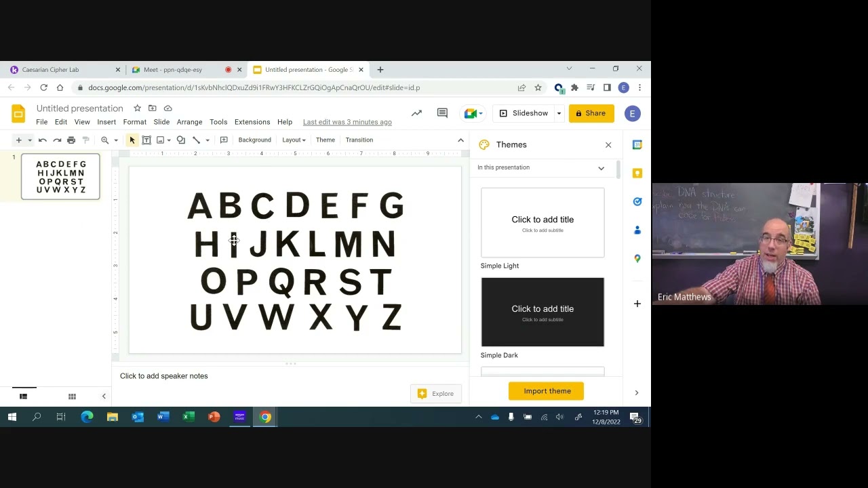Open the Format menu

pyautogui.click(x=135, y=122)
